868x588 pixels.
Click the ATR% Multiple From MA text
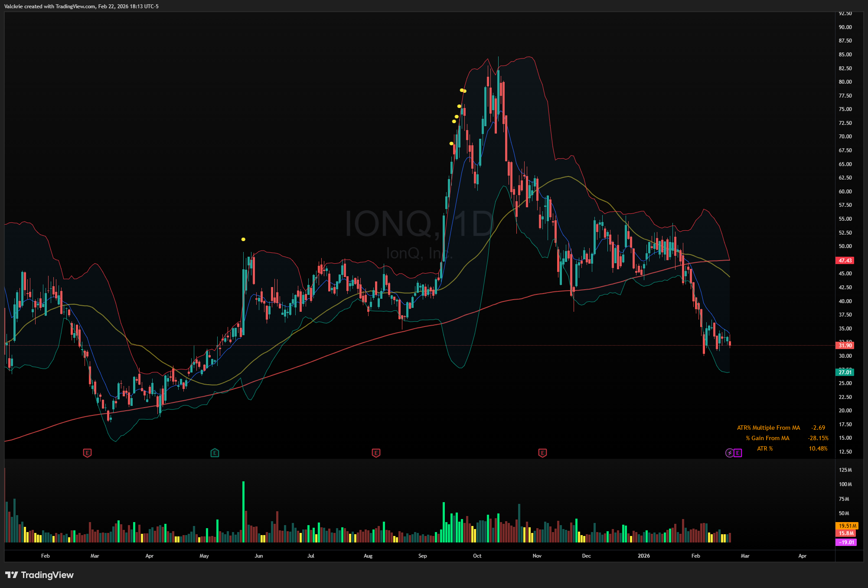pos(768,428)
